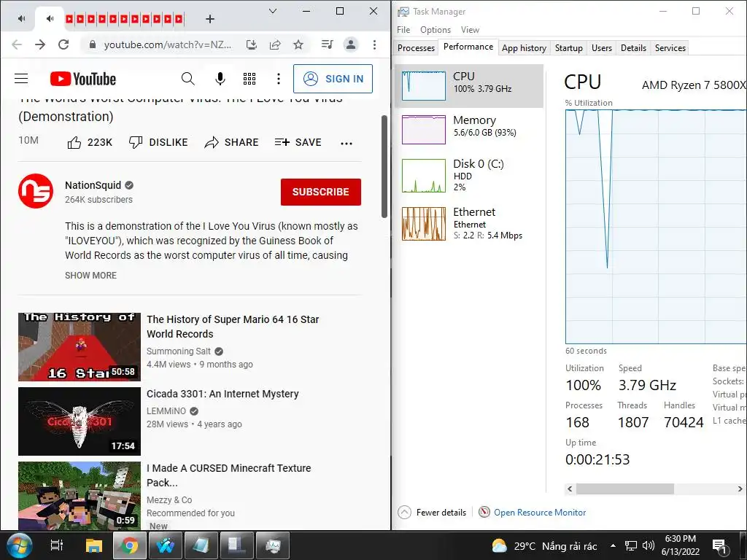
Task: Bookmark this page with star icon
Action: [x=298, y=44]
